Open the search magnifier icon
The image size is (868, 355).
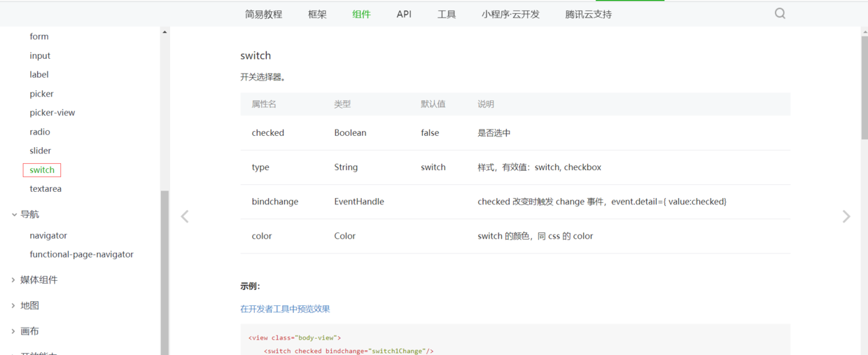780,13
